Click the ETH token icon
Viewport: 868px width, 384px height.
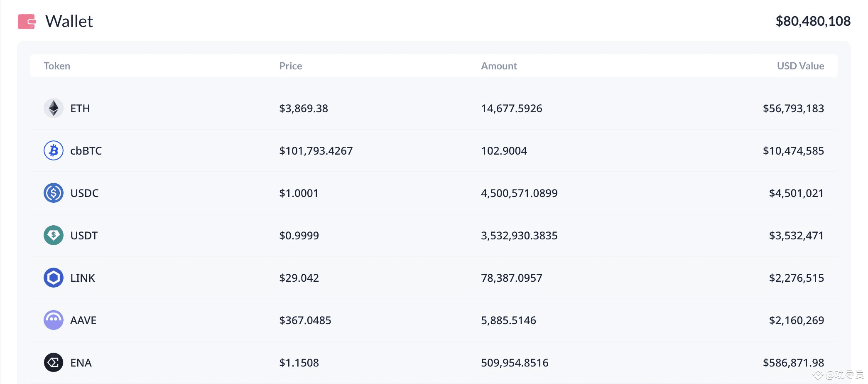tap(54, 108)
